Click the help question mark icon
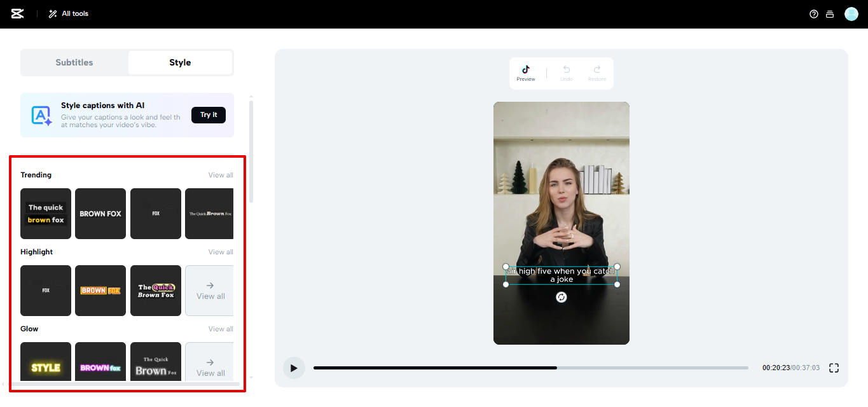The height and width of the screenshot is (407, 868). click(813, 13)
